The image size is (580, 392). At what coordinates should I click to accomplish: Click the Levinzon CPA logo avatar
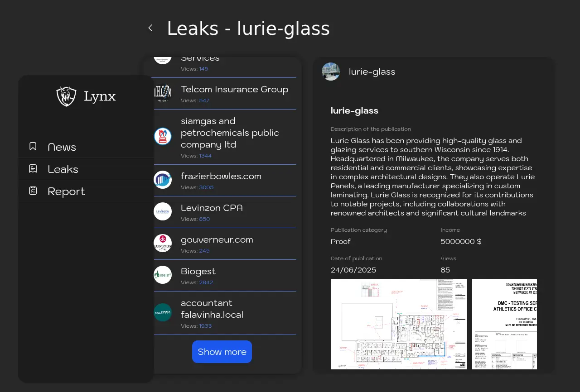click(163, 211)
